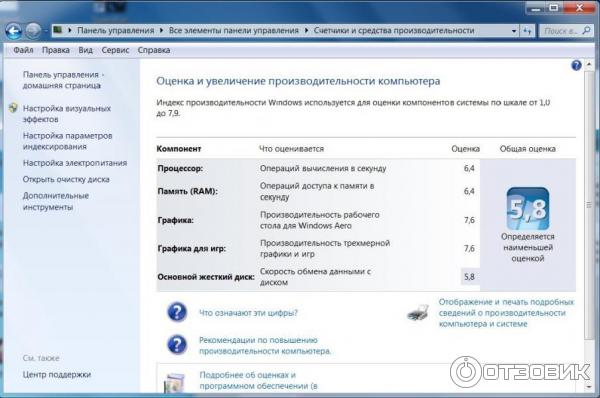This screenshot has width=600, height=398.
Task: Click the Что означают эти цифры? link
Action: pos(248,313)
